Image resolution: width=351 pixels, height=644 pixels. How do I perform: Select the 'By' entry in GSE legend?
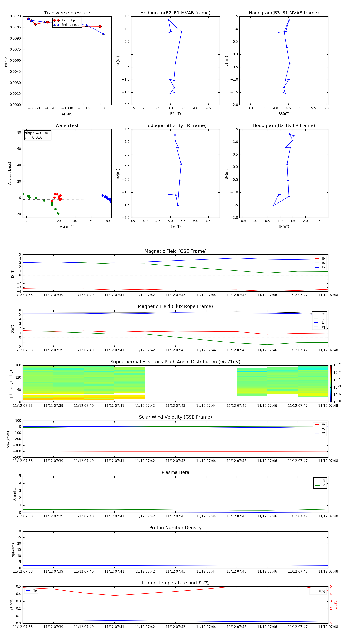click(320, 263)
